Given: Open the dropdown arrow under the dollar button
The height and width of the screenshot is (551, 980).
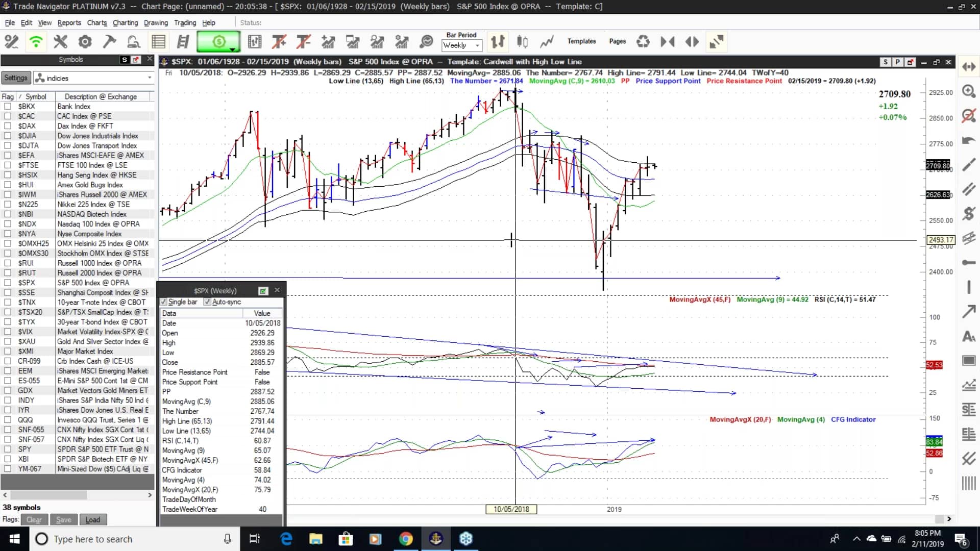Looking at the screenshot, I should (x=232, y=50).
